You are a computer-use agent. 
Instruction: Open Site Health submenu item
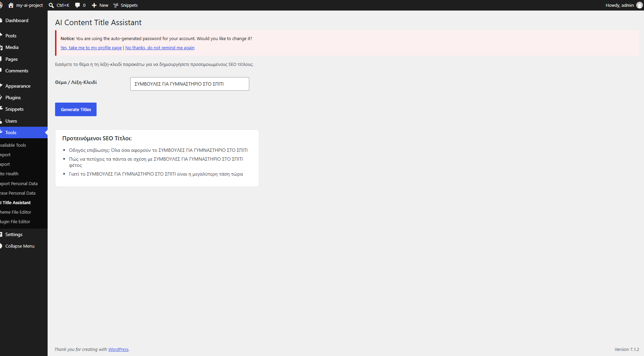(9, 174)
